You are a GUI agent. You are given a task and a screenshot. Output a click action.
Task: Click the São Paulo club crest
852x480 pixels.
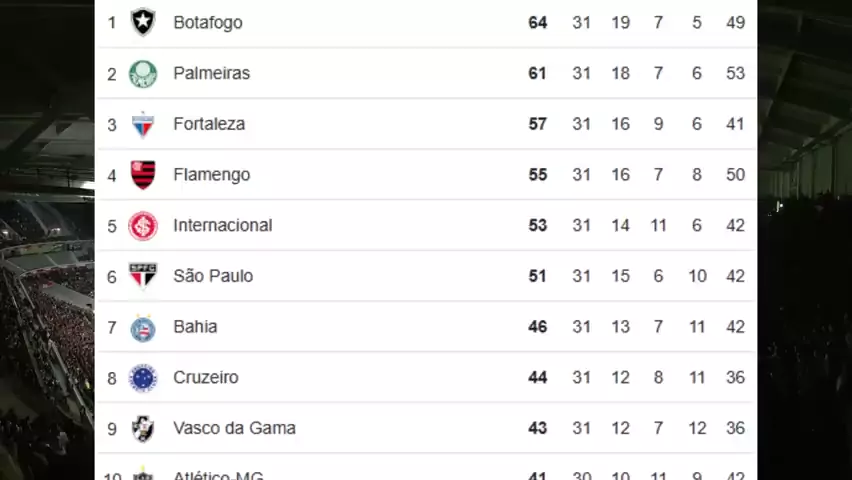click(x=143, y=276)
